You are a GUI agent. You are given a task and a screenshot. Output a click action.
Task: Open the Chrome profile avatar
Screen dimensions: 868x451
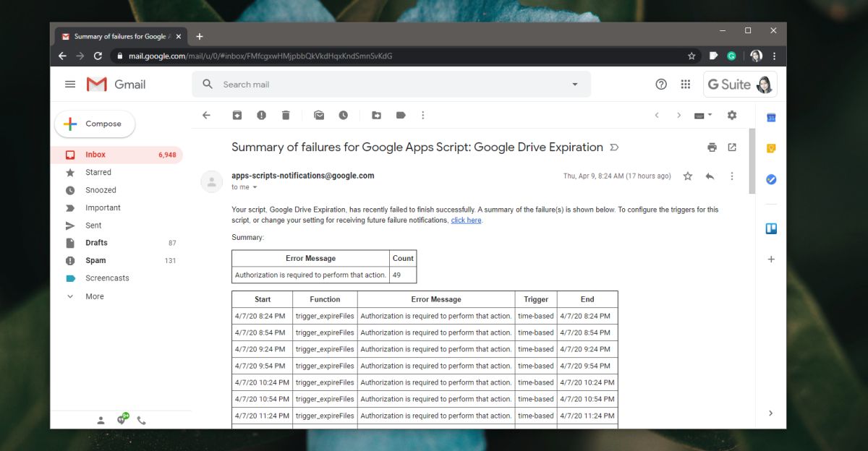[757, 56]
